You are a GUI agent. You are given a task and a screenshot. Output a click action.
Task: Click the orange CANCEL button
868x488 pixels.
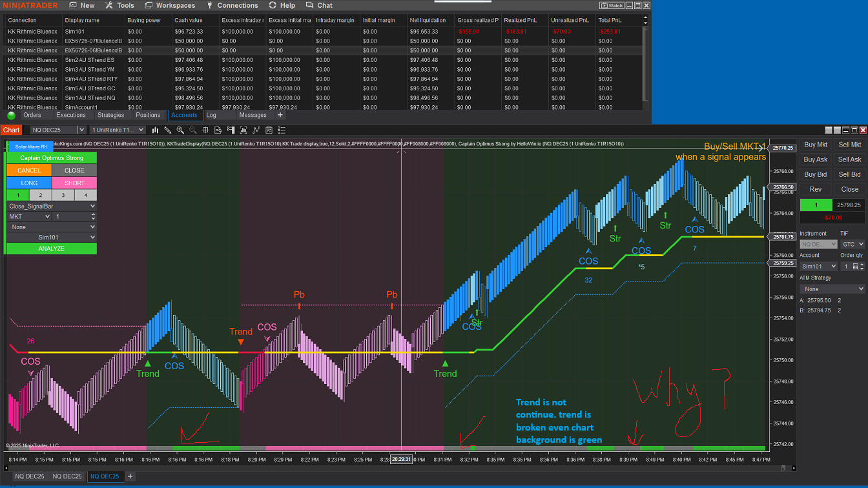tap(29, 170)
